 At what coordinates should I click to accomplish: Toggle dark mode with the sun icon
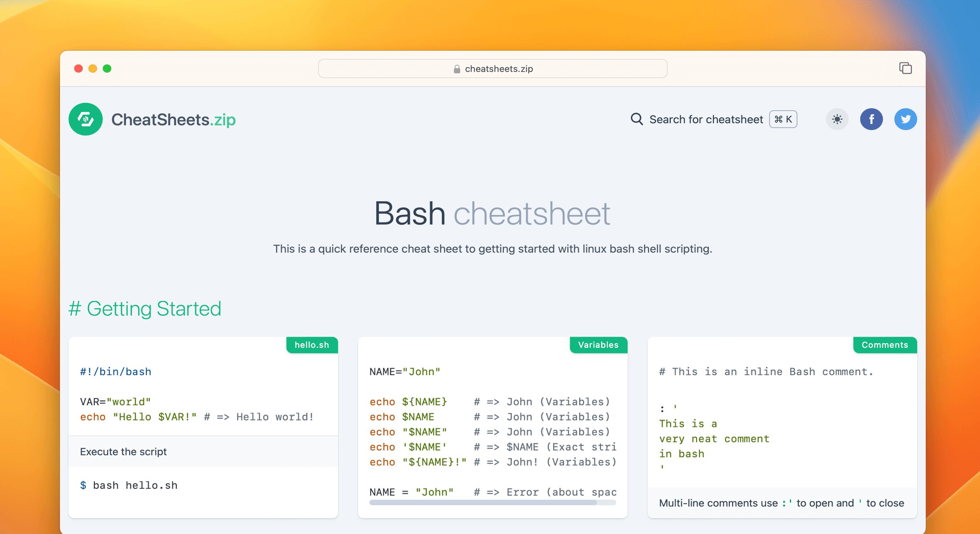(x=837, y=119)
